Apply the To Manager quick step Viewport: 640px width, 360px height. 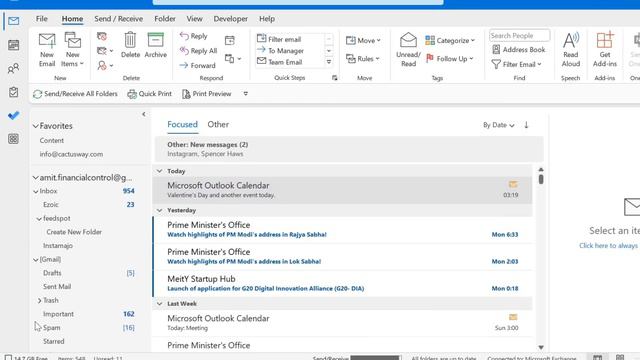(280, 51)
